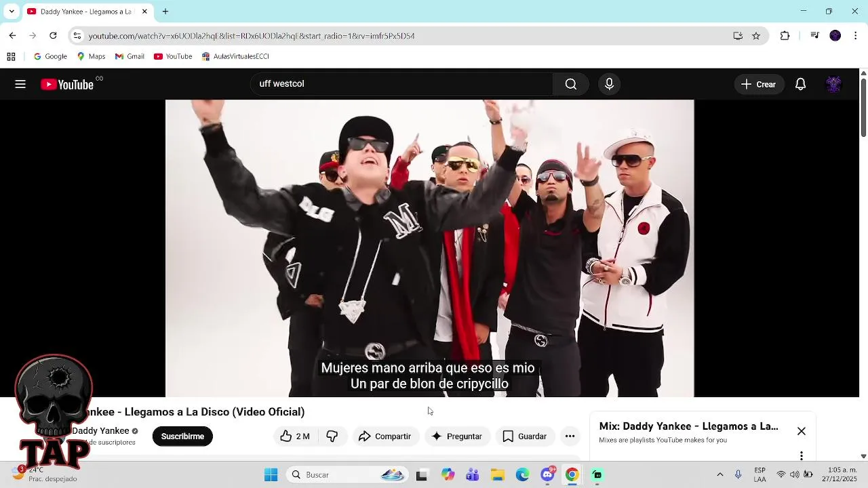Open green recorder app on taskbar
This screenshot has height=488, width=868.
point(597,475)
